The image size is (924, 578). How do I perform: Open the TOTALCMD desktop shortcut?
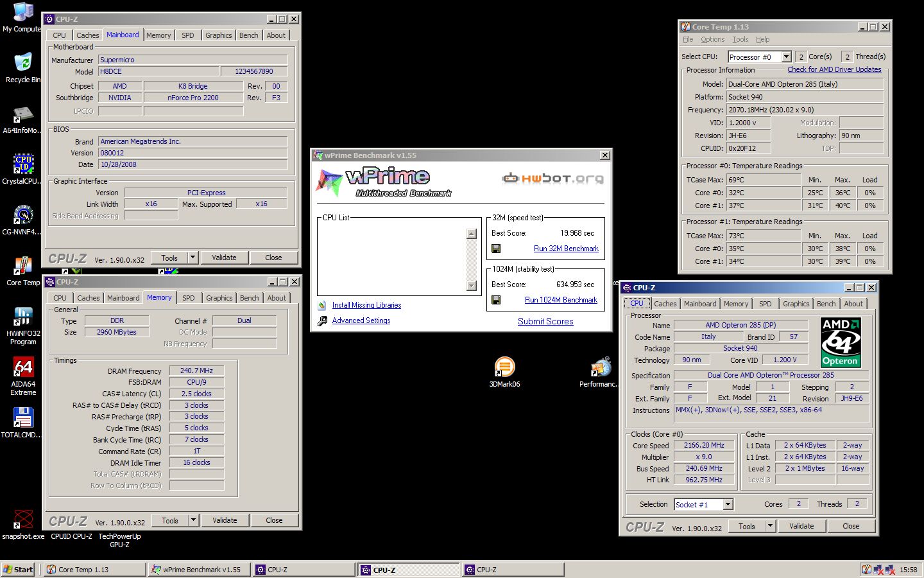click(23, 418)
